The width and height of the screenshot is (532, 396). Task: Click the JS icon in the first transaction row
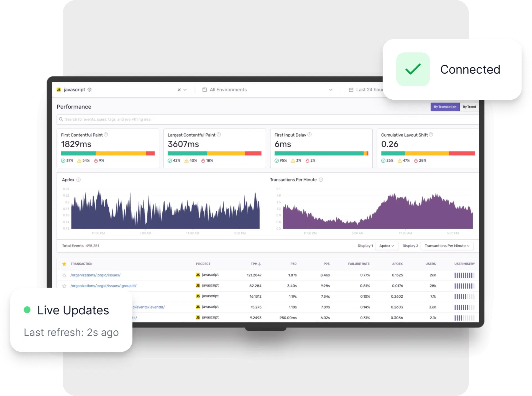pyautogui.click(x=198, y=275)
